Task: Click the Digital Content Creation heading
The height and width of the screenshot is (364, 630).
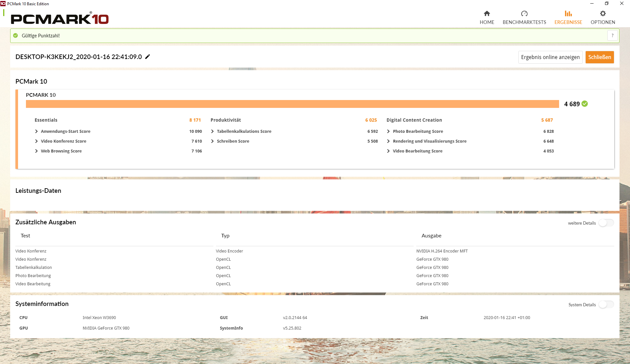Action: click(x=414, y=120)
